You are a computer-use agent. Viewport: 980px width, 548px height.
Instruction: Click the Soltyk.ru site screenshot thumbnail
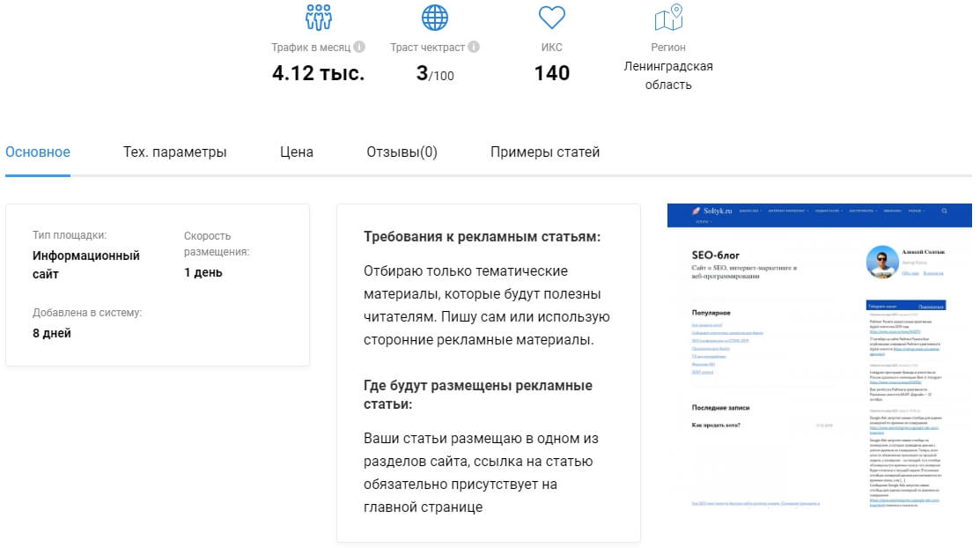pos(820,357)
